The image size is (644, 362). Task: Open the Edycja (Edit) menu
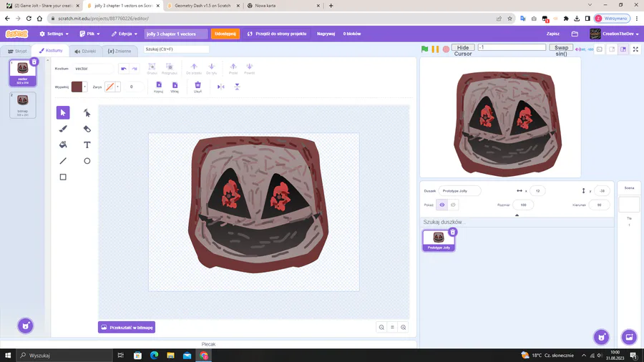[x=125, y=34]
